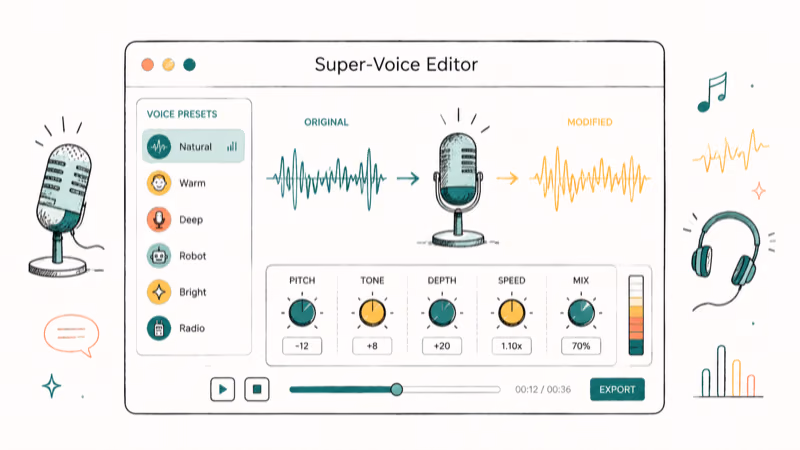
Task: Click the yellow arrow before modified waveform
Action: pos(508,178)
